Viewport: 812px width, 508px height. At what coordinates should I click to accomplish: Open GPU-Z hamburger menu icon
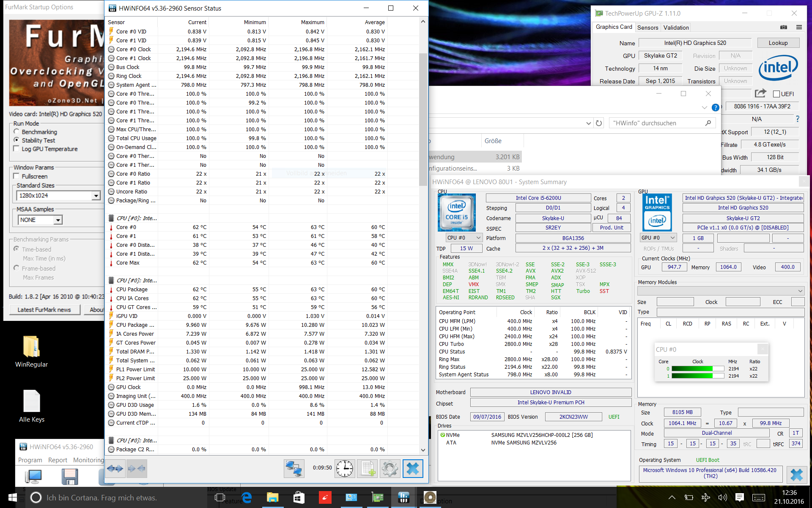pyautogui.click(x=799, y=27)
